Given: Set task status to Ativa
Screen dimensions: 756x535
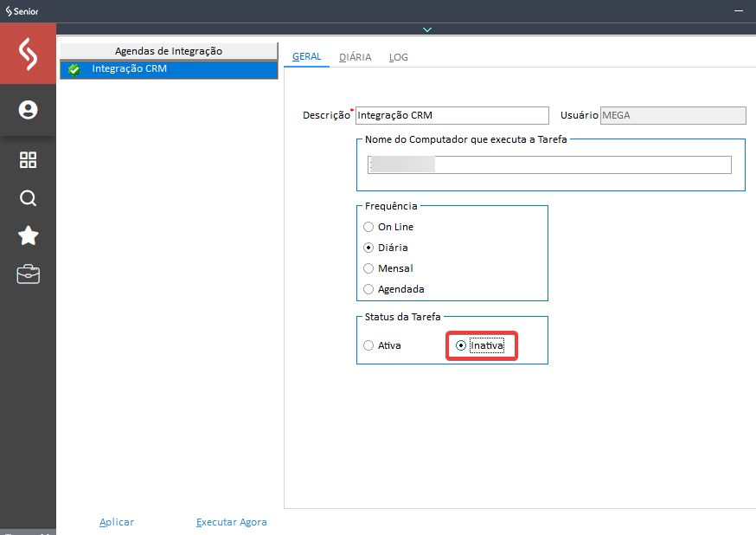Looking at the screenshot, I should pyautogui.click(x=369, y=345).
